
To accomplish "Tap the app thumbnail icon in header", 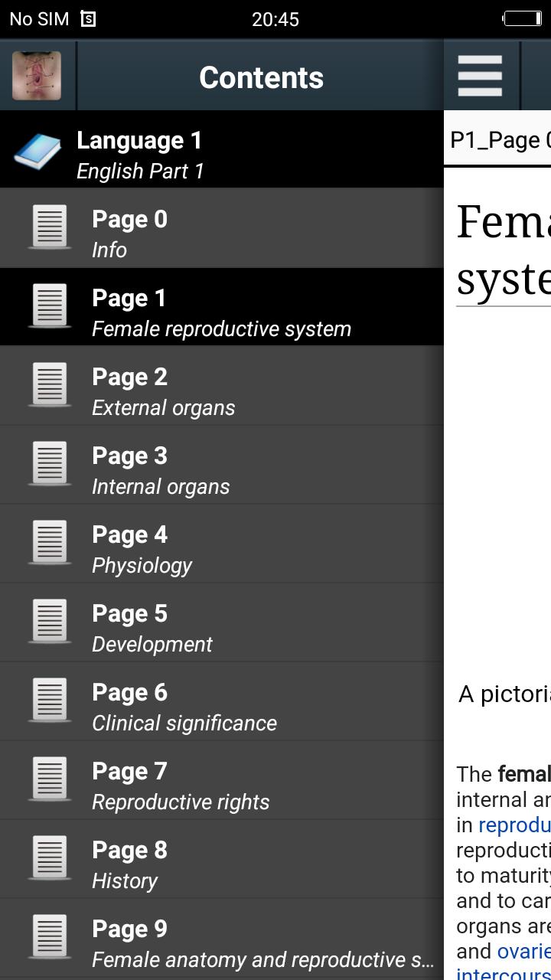I will pyautogui.click(x=37, y=77).
